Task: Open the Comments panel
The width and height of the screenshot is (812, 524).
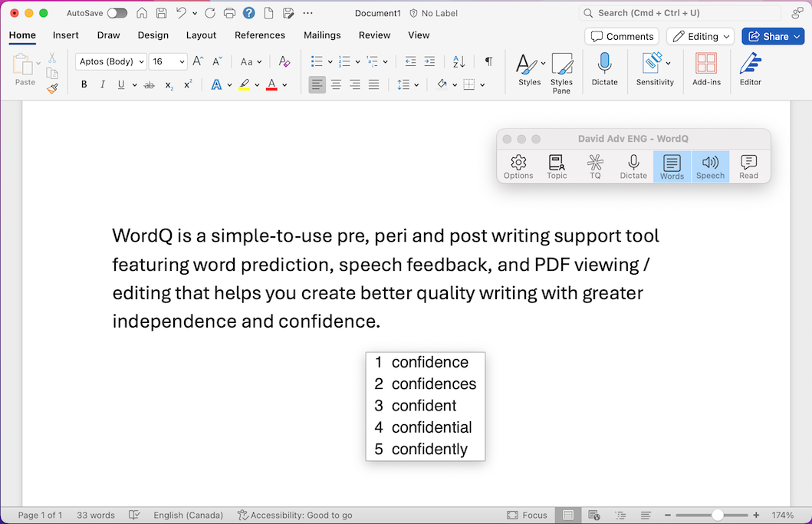Action: [x=621, y=35]
